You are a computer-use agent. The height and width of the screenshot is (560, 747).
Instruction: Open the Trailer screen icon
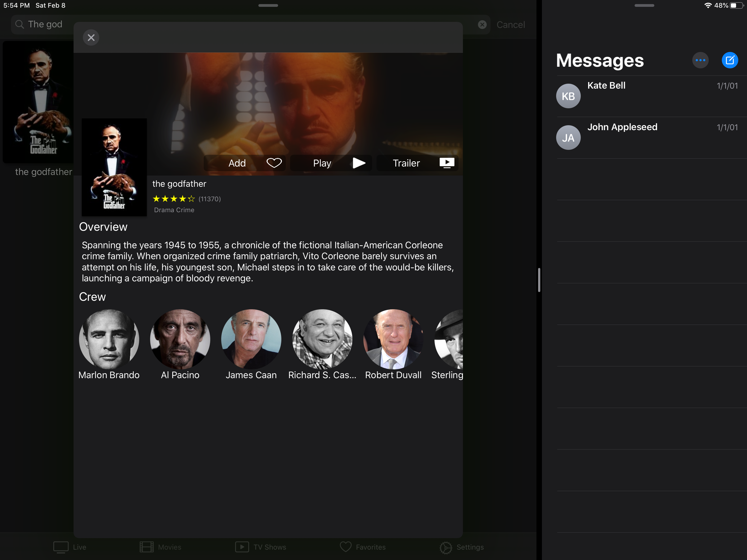[447, 163]
